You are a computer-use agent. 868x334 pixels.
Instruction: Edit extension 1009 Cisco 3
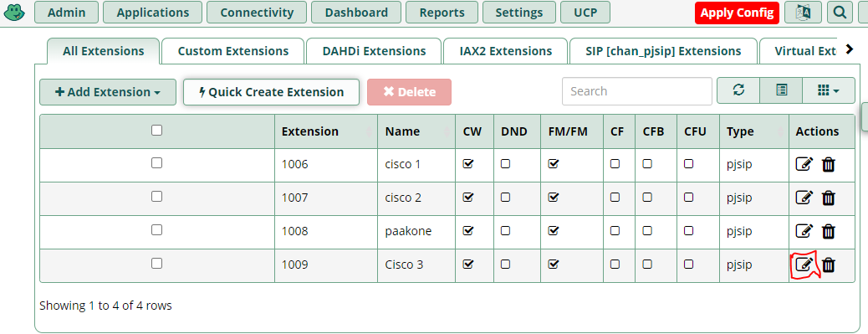(x=804, y=265)
